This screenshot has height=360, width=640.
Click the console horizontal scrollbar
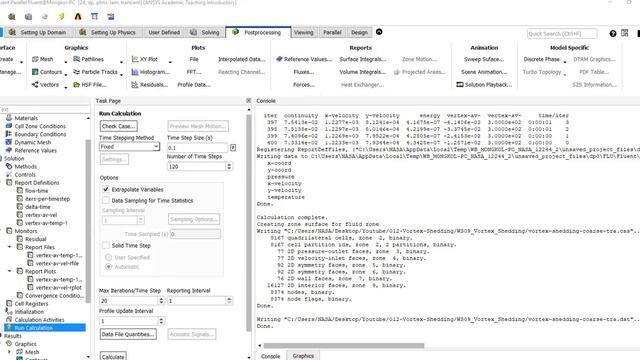click(344, 345)
